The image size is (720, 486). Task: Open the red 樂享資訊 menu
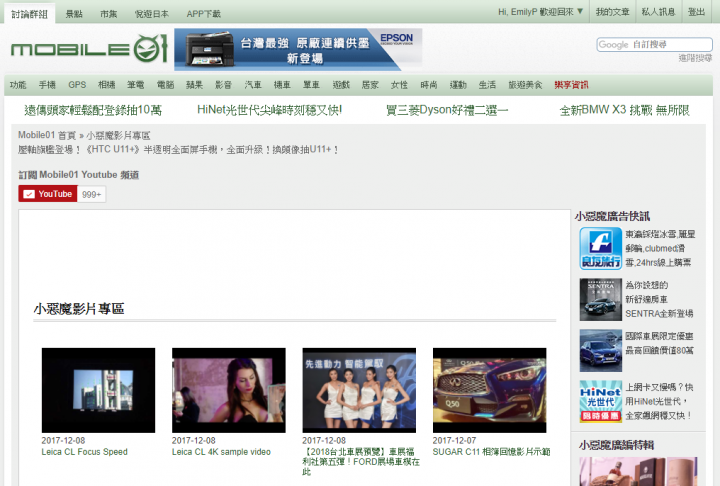point(571,85)
